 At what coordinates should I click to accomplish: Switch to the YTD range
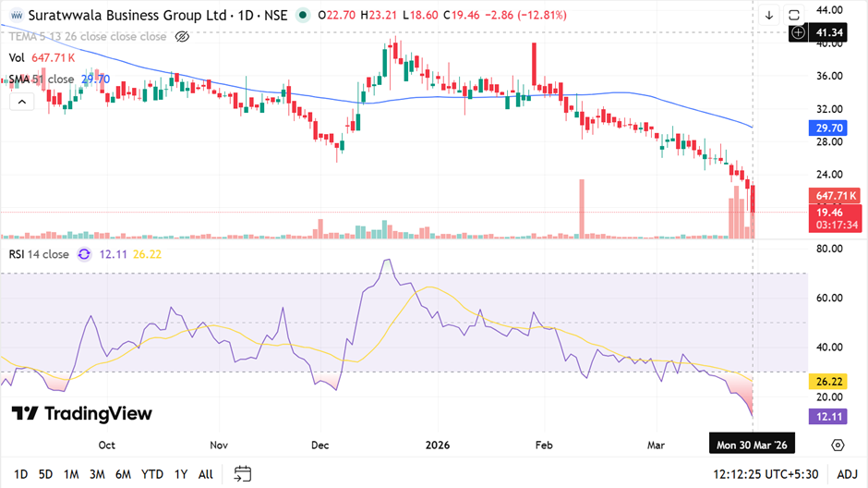[x=152, y=474]
